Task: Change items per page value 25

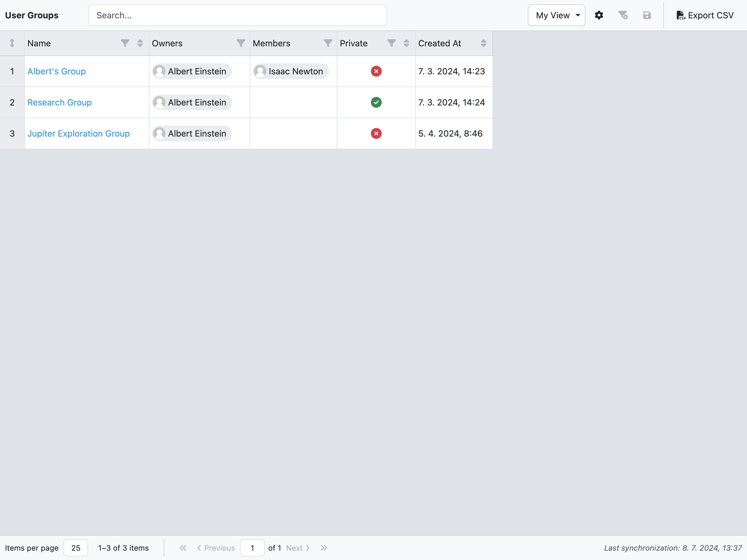Action: 76,548
